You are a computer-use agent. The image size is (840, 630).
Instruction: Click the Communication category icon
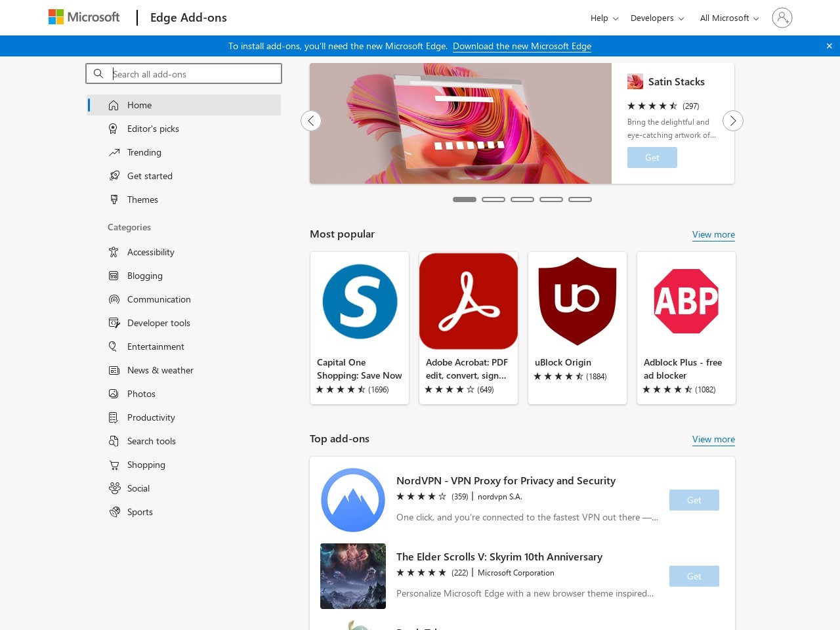point(114,299)
